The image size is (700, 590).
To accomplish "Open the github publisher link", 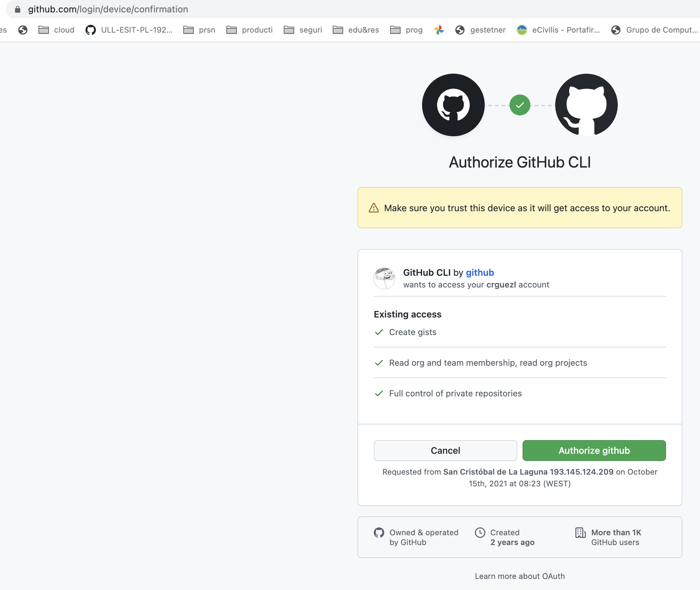I will coord(480,273).
